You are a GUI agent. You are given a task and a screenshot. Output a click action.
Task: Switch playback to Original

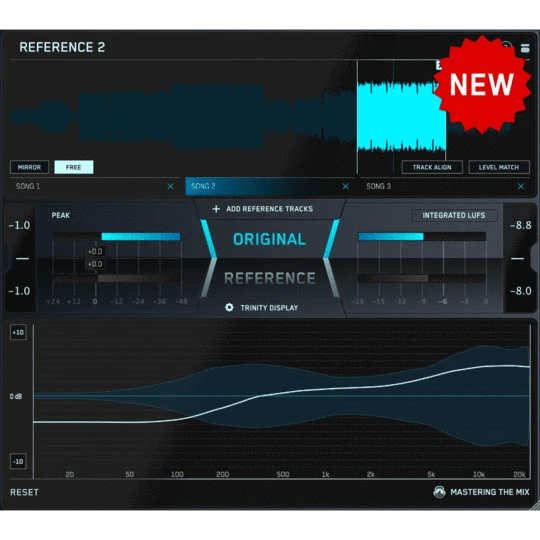point(270,239)
